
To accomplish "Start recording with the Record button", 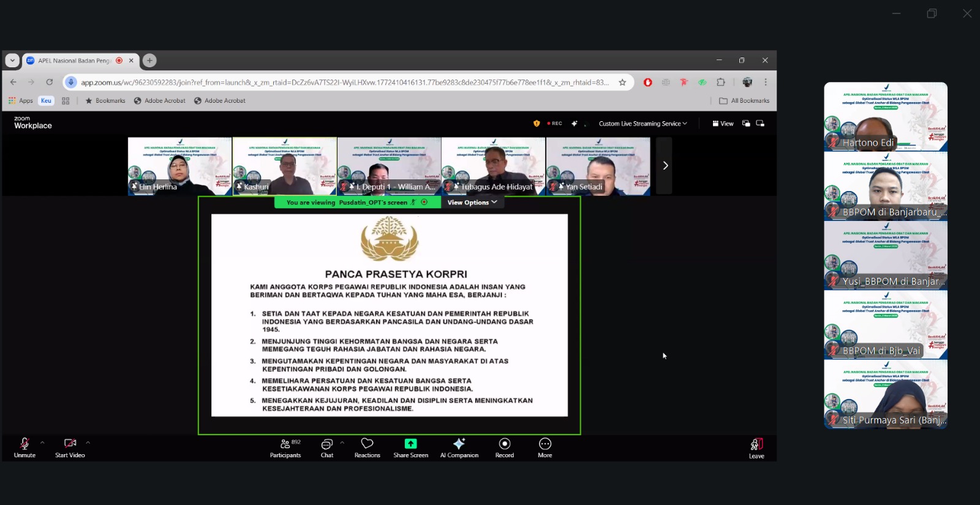I will [504, 447].
